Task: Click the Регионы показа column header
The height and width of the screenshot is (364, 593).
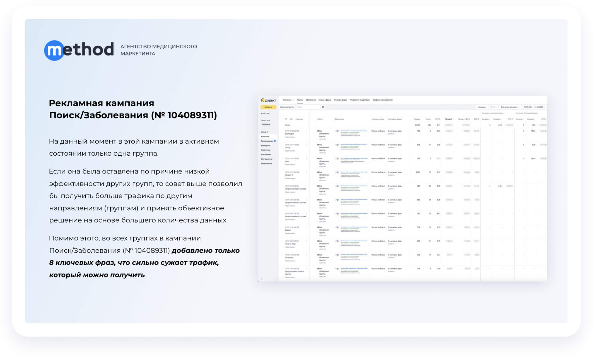Action: 377,119
